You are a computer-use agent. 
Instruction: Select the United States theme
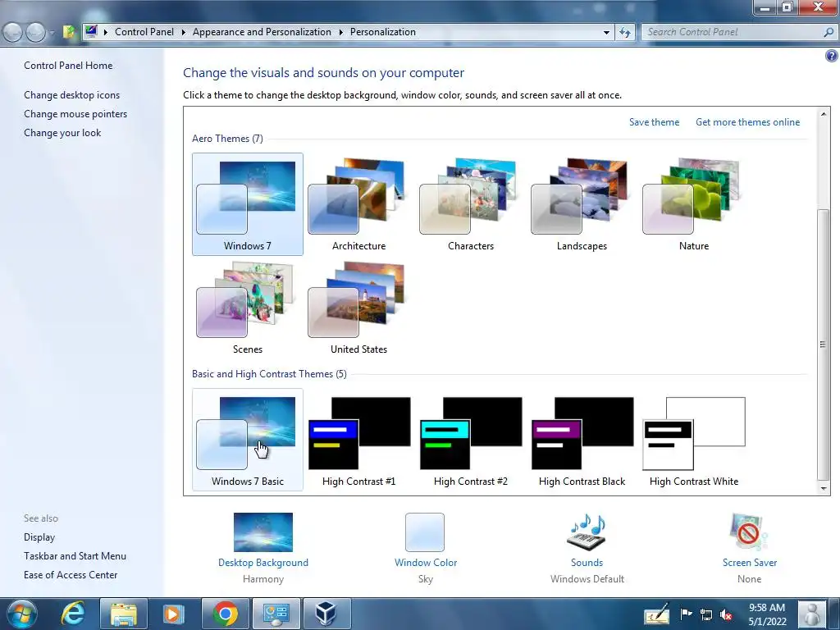(358, 308)
